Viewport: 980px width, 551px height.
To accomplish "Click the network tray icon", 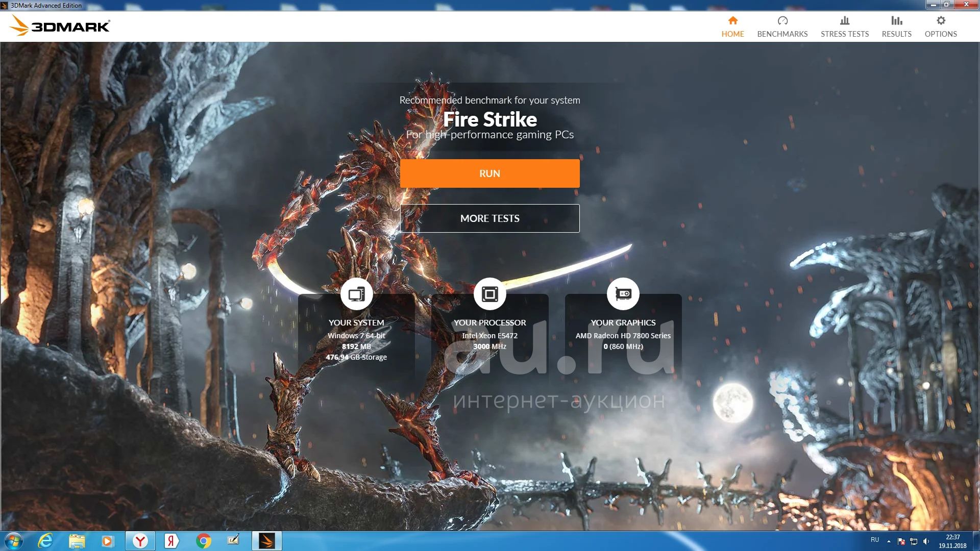I will 914,541.
